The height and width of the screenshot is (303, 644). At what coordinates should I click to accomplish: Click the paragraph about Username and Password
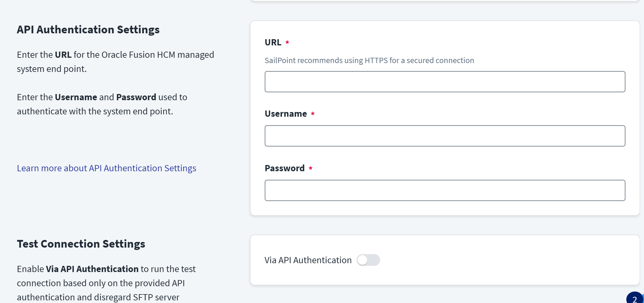point(102,104)
